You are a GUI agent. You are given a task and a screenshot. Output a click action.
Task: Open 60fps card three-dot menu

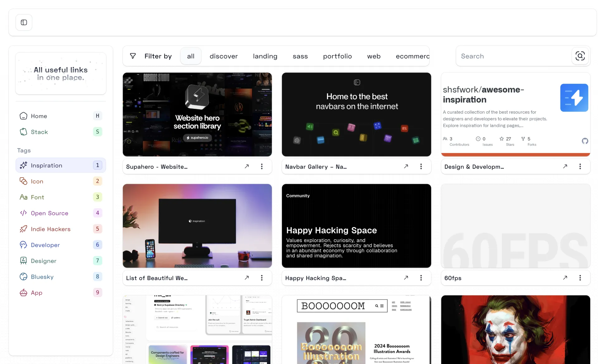pos(580,278)
